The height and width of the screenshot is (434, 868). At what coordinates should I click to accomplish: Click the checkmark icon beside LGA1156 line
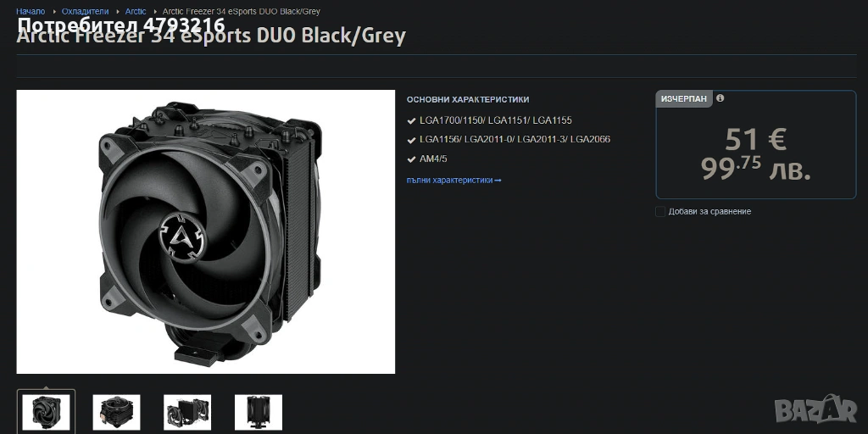pyautogui.click(x=411, y=140)
